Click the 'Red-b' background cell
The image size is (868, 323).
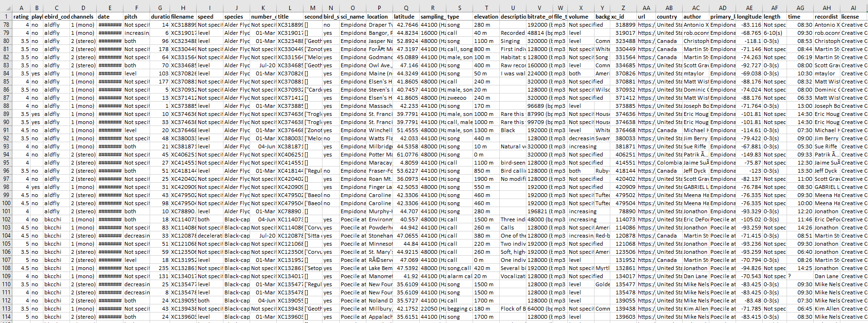coord(602,236)
